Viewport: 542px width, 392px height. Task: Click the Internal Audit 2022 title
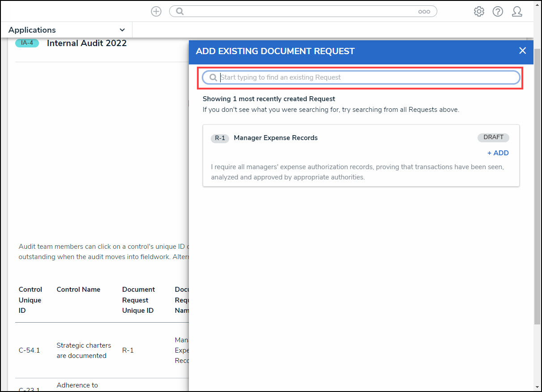tap(87, 43)
